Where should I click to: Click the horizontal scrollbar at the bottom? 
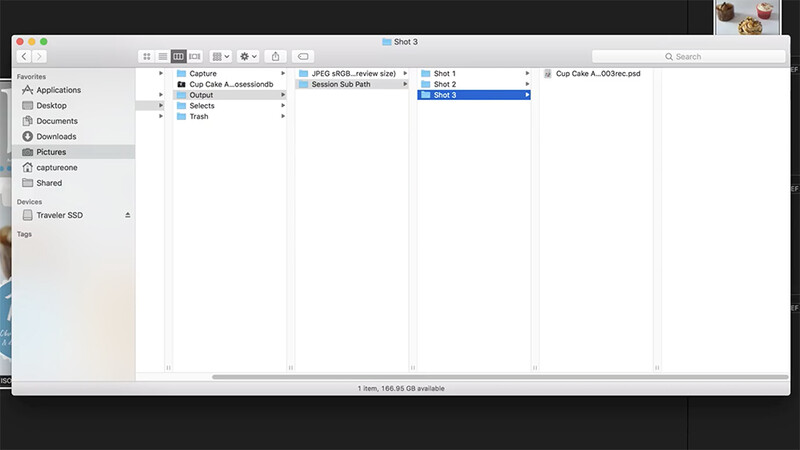[x=500, y=377]
